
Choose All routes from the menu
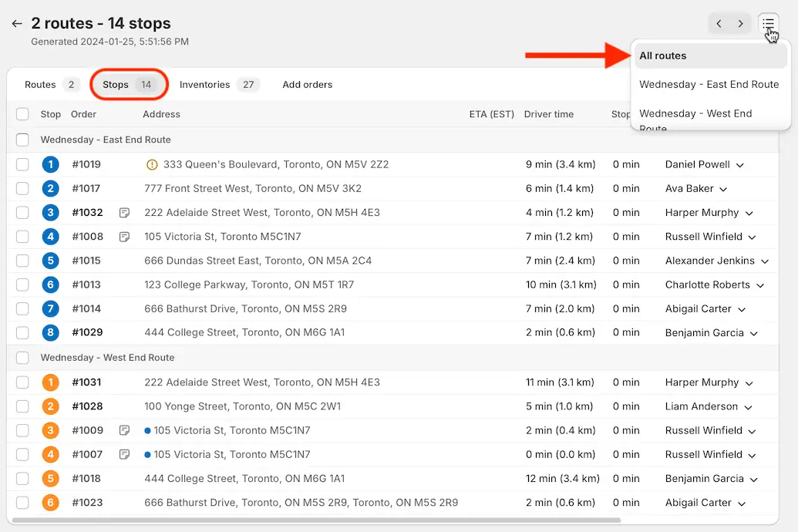click(710, 56)
